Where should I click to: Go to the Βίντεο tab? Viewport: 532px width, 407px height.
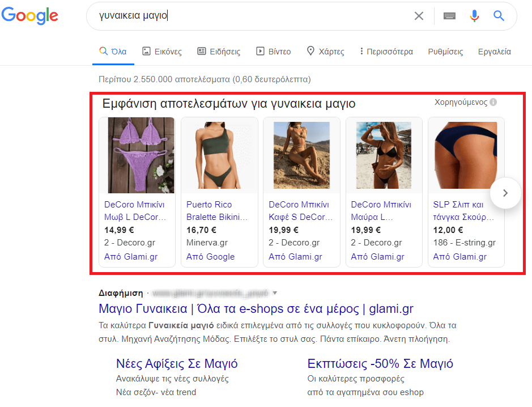click(274, 52)
